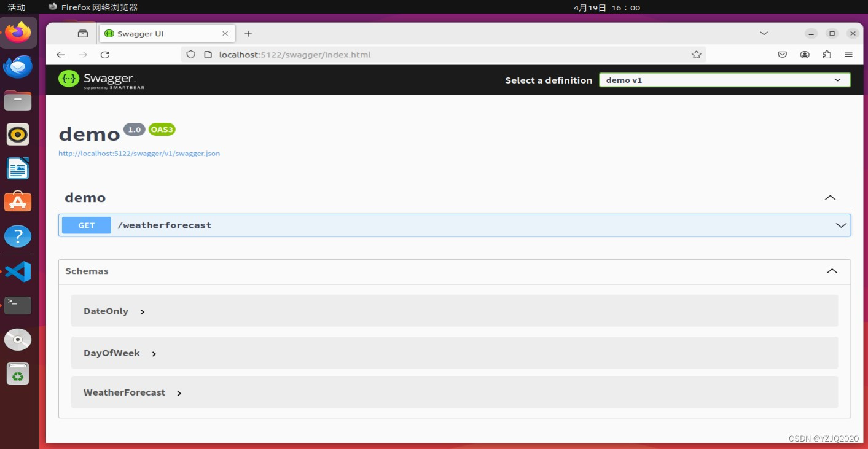
Task: Open the Files manager dock icon
Action: [x=18, y=100]
